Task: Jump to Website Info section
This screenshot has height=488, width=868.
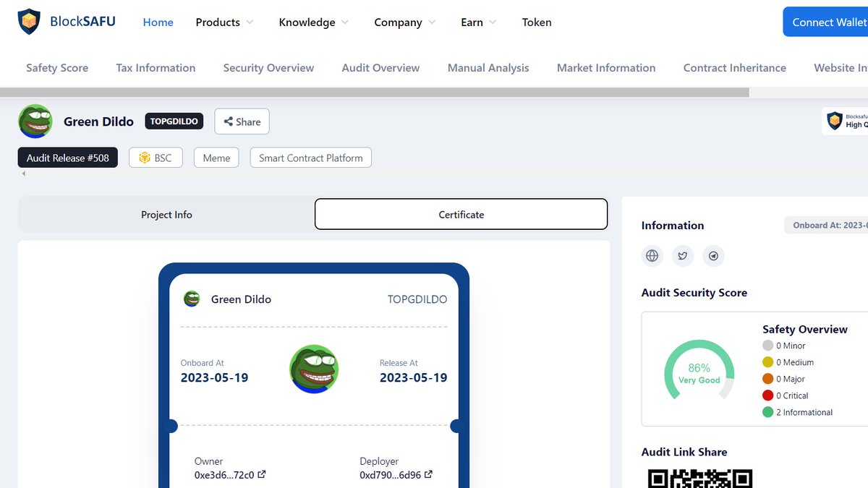Action: coord(841,68)
